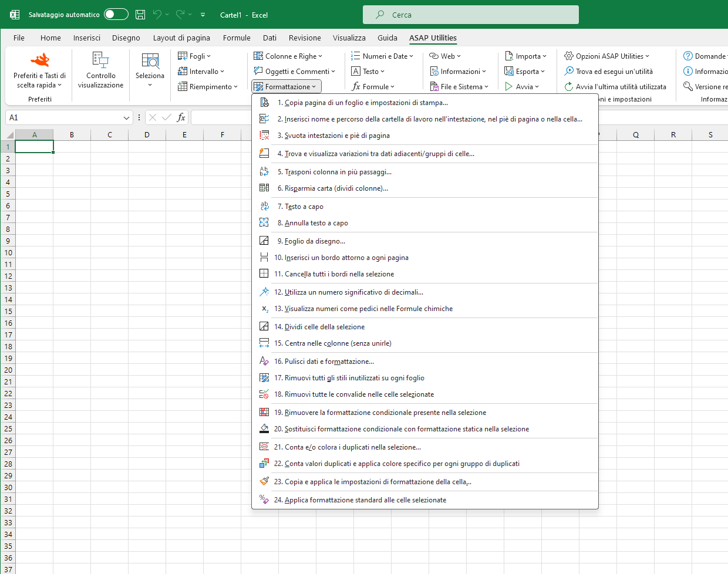Click Trova ed esegui un'utilità

[609, 72]
